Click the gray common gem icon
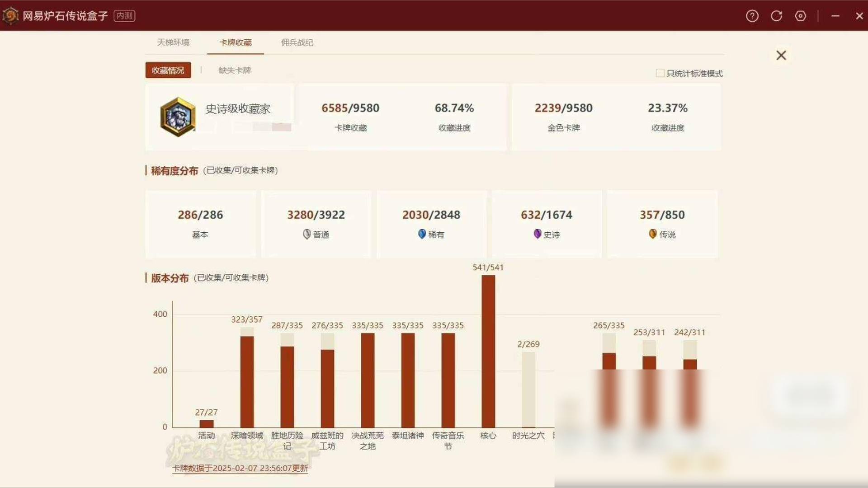 coord(307,234)
